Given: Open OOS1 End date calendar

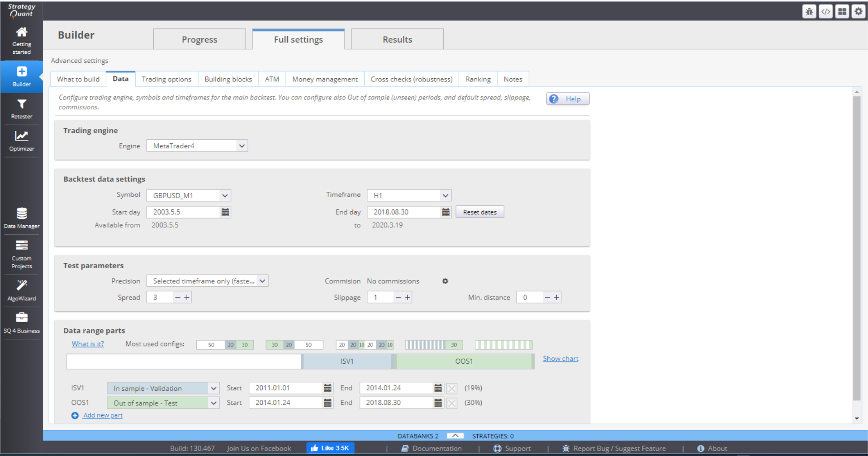Looking at the screenshot, I should pos(438,403).
